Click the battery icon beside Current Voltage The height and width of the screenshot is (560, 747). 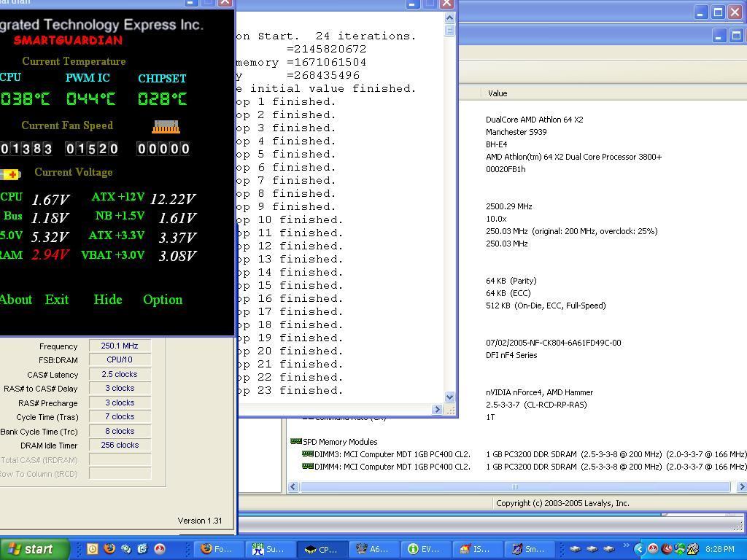[x=10, y=174]
